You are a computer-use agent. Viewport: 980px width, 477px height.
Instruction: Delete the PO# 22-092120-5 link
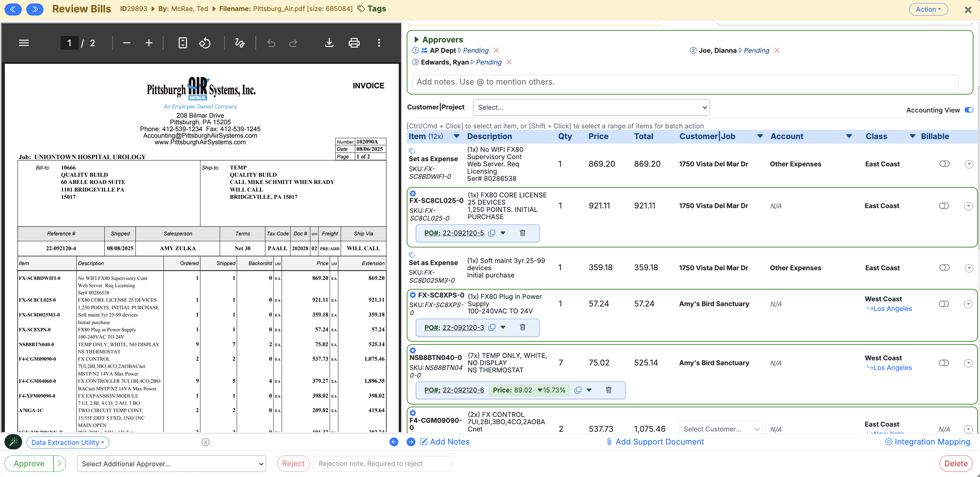(x=522, y=233)
